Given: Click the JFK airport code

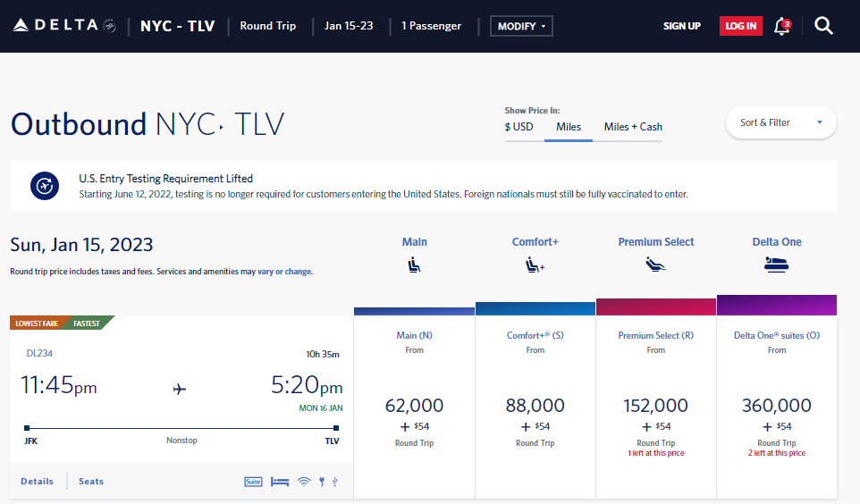Looking at the screenshot, I should tap(30, 441).
